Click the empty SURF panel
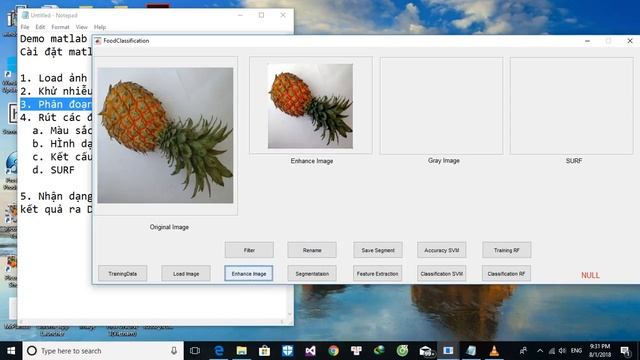640x360 pixels. [571, 106]
